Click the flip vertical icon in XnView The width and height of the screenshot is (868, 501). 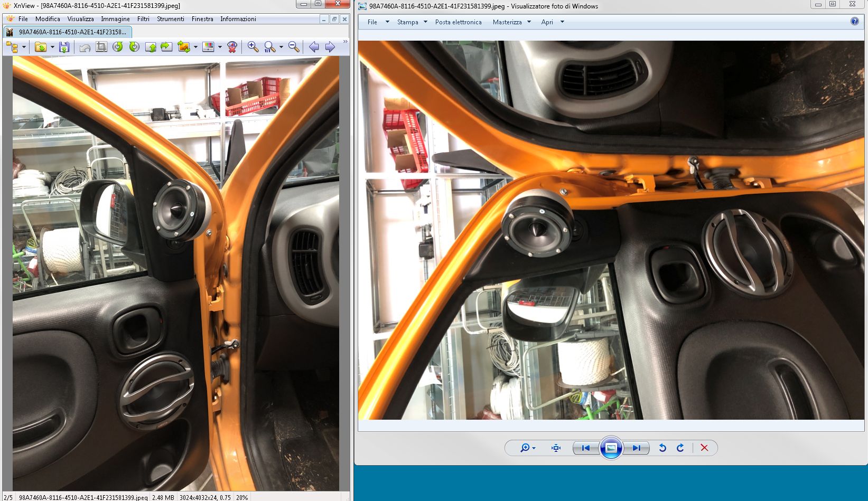[151, 47]
